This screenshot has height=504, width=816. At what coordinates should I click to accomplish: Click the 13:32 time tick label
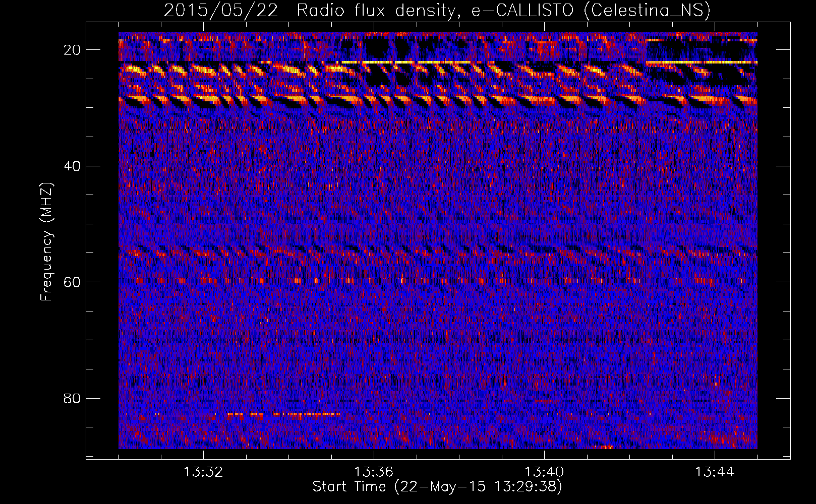pyautogui.click(x=203, y=472)
